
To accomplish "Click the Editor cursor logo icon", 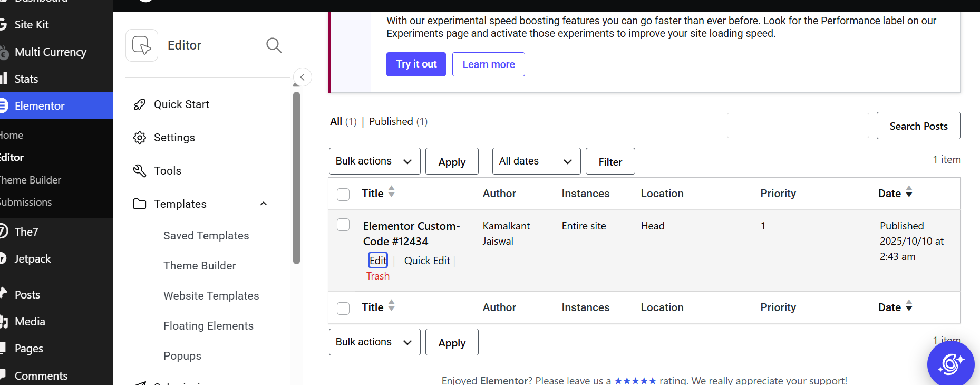I will pyautogui.click(x=142, y=45).
